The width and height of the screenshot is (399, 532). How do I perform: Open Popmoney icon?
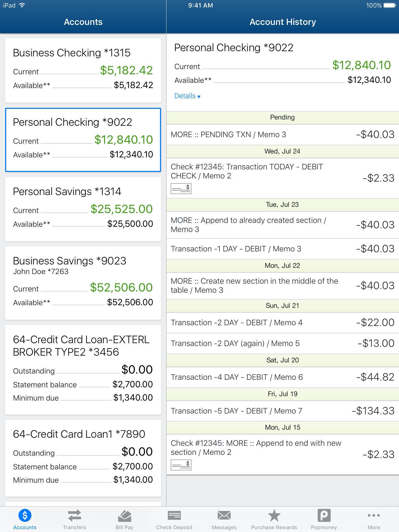(x=324, y=516)
